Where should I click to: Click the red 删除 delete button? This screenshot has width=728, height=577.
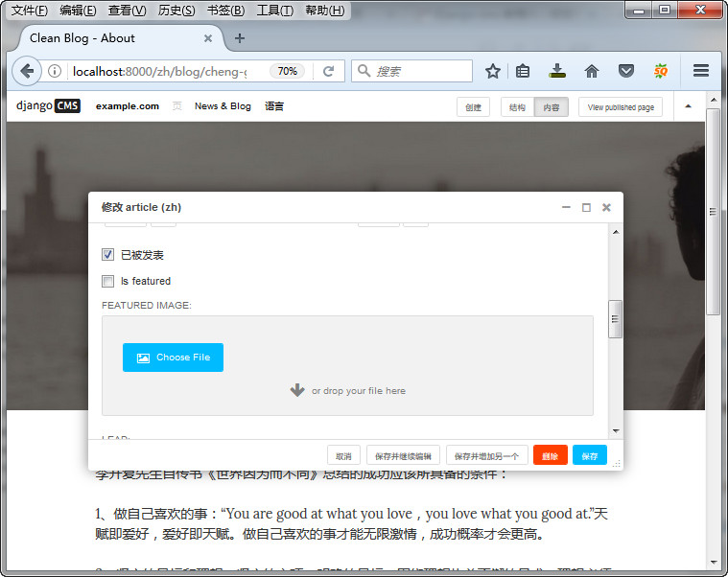[551, 455]
